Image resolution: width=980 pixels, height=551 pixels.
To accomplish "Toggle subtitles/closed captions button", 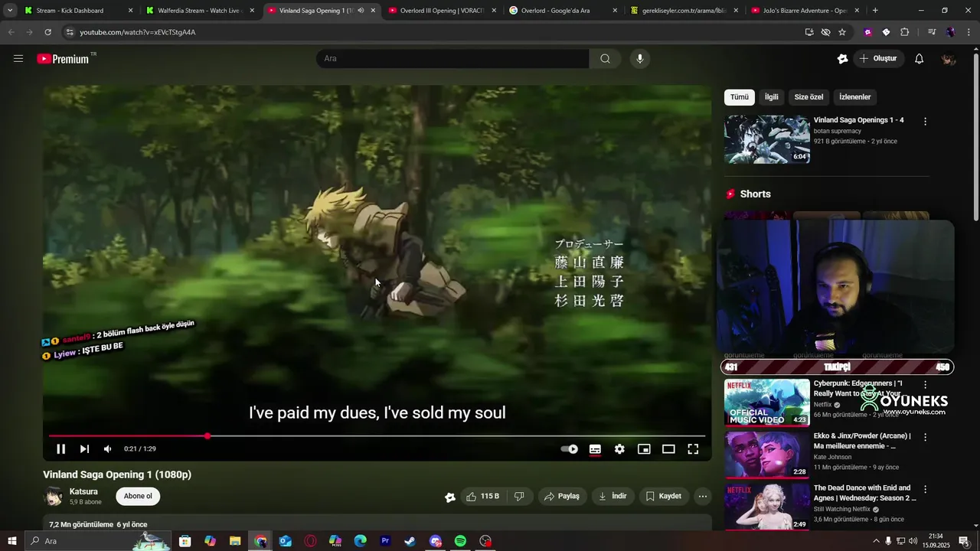I will [x=595, y=449].
